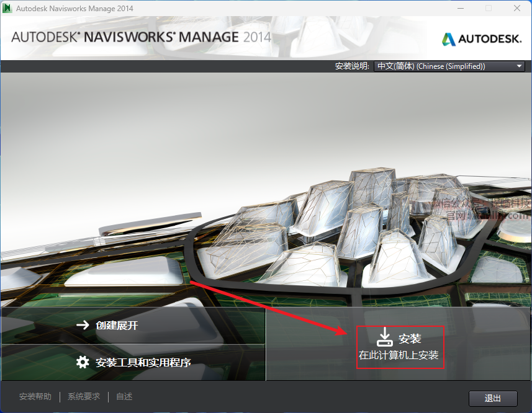Select 安装工具和实用程序 option
Screen dimensions: 532x413
coord(133,362)
